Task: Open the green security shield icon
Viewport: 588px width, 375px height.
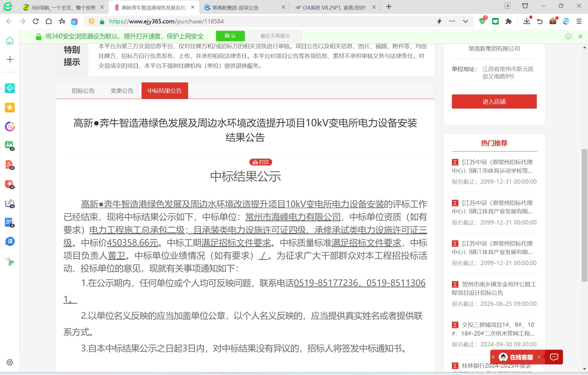Action: (x=483, y=21)
